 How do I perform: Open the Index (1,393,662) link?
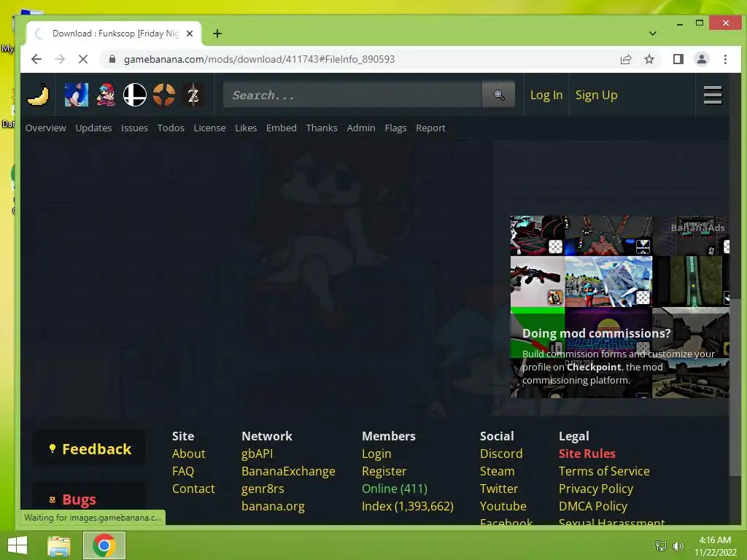point(407,506)
